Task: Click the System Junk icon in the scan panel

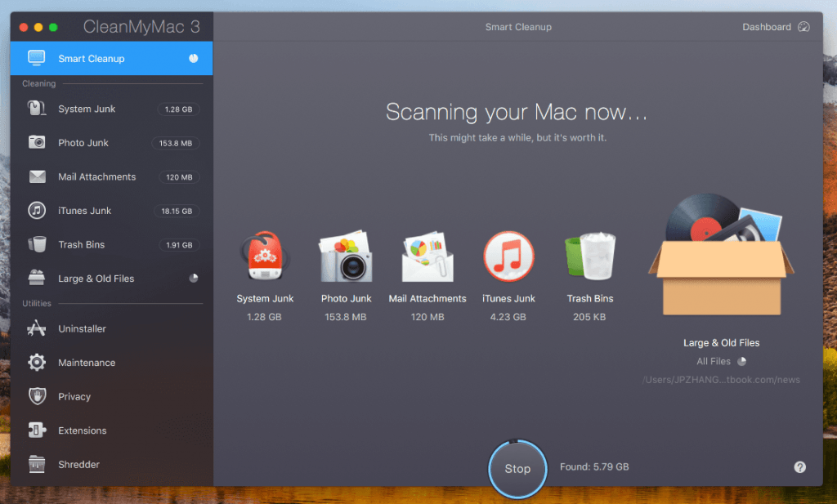Action: 263,255
